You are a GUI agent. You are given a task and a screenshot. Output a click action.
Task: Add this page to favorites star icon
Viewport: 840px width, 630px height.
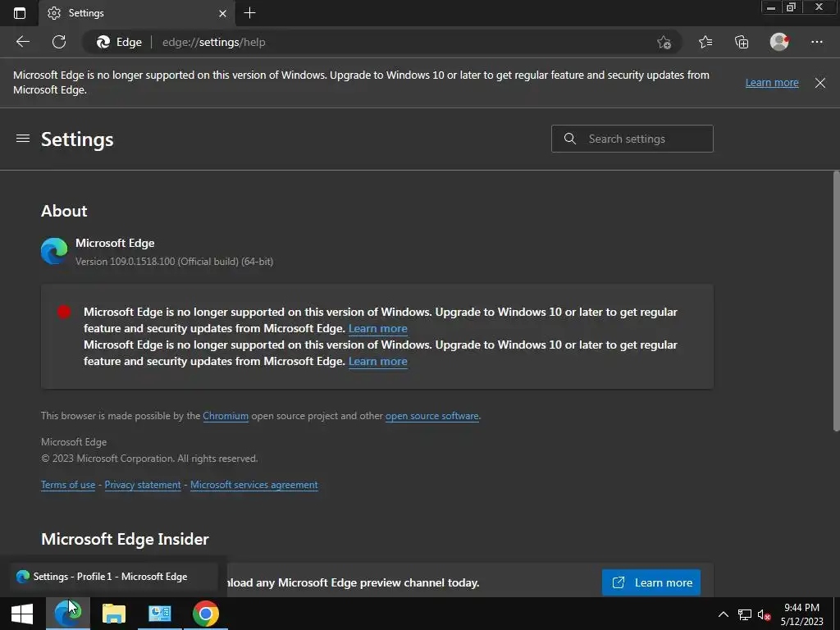[x=664, y=43]
